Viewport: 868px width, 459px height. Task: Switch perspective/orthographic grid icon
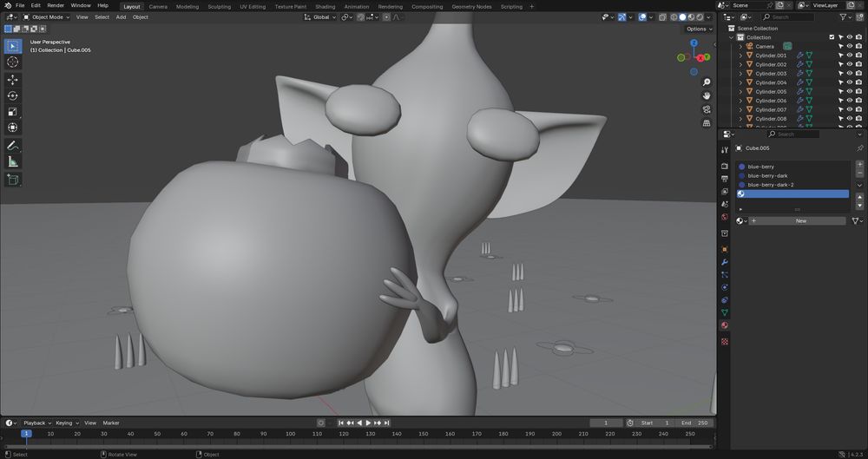pos(707,123)
